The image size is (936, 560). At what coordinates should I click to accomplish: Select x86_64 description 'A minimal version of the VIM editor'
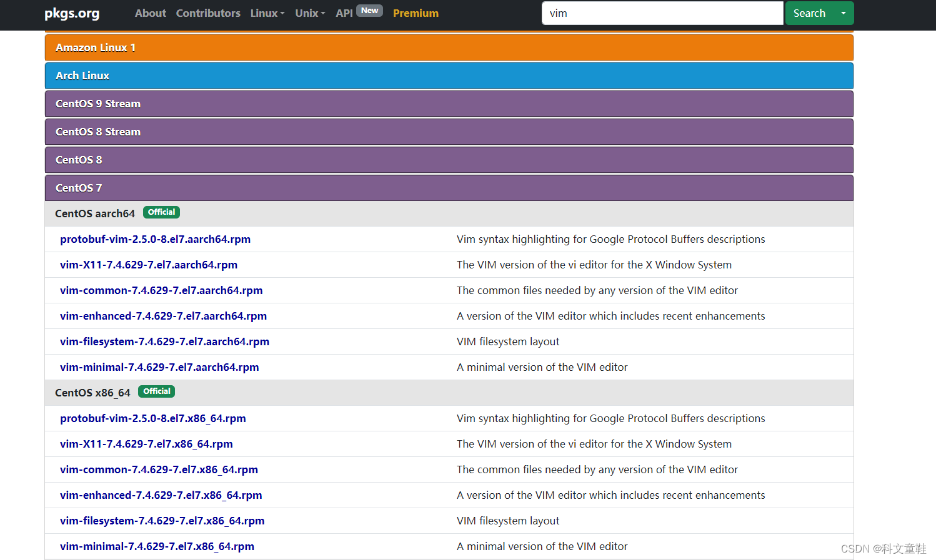click(542, 546)
